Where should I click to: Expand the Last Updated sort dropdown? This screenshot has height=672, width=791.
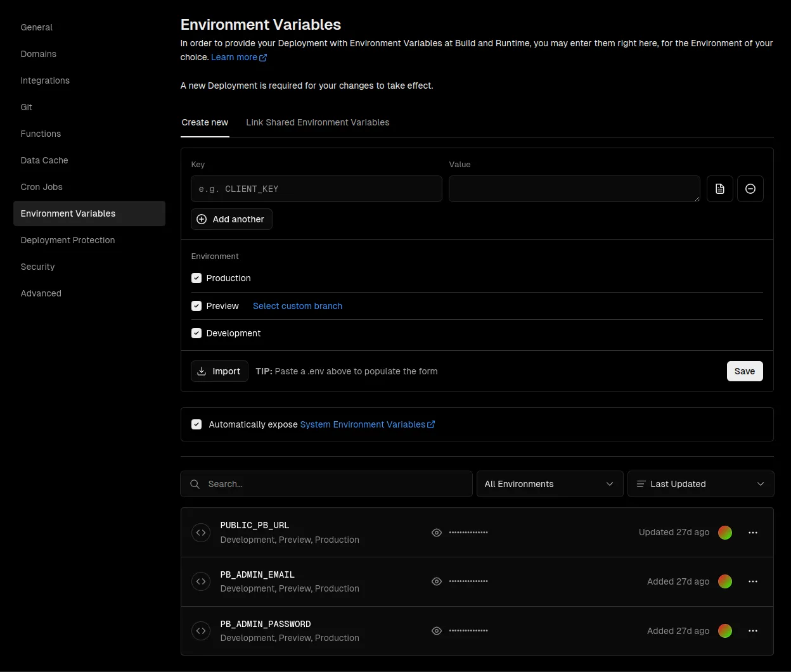pyautogui.click(x=700, y=484)
